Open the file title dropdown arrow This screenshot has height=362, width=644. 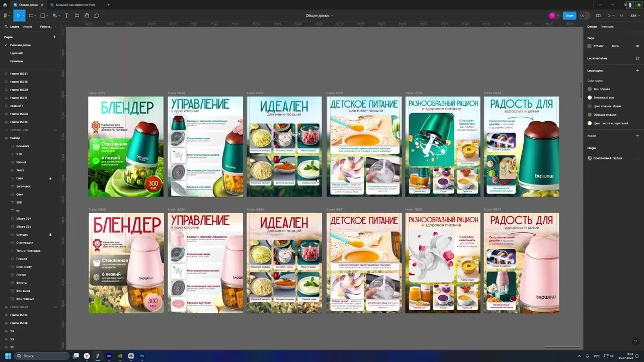pyautogui.click(x=332, y=16)
